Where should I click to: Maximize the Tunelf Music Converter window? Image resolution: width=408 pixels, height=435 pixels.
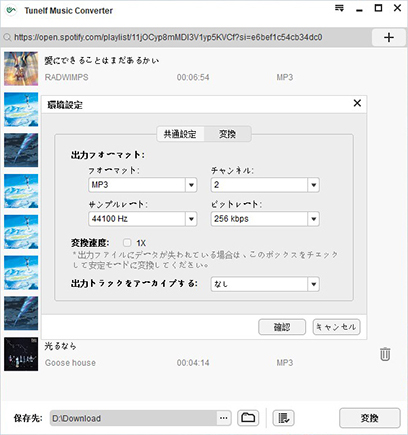(378, 8)
